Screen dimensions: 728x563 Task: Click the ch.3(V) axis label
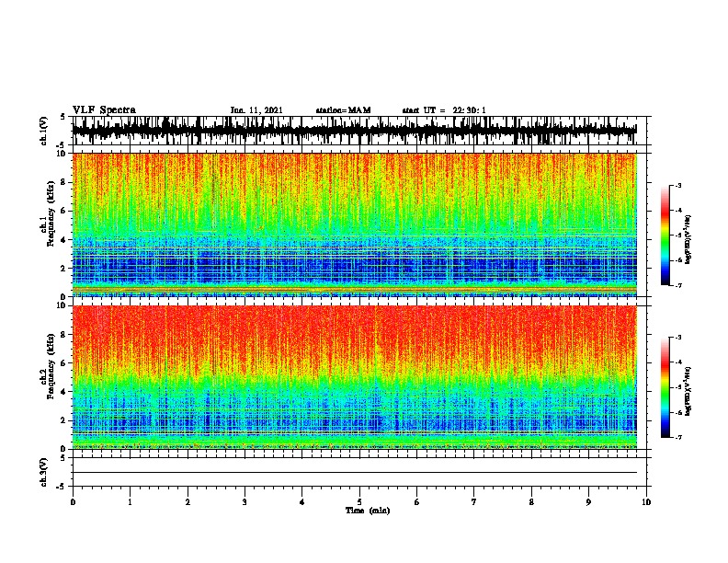[44, 472]
